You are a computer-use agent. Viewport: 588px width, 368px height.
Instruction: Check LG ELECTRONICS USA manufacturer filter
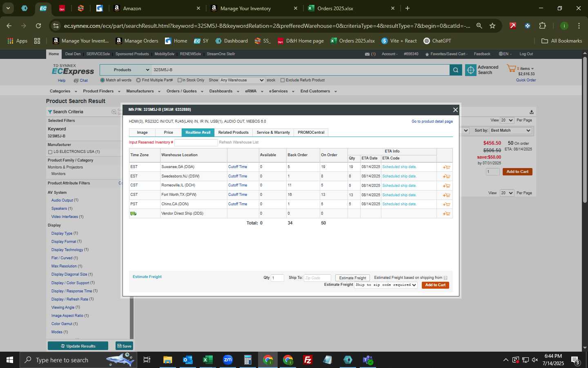(50, 152)
